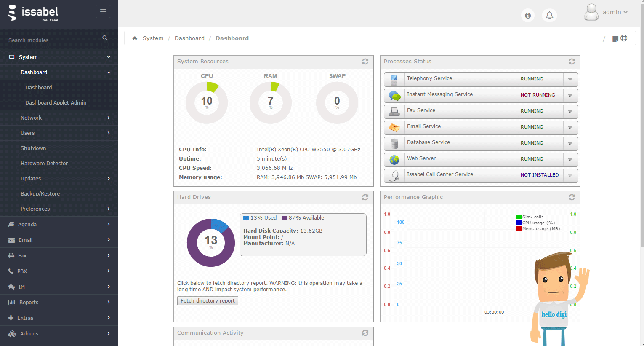The image size is (644, 346).
Task: Click the Agenda book icon in sidebar
Action: [x=11, y=225]
